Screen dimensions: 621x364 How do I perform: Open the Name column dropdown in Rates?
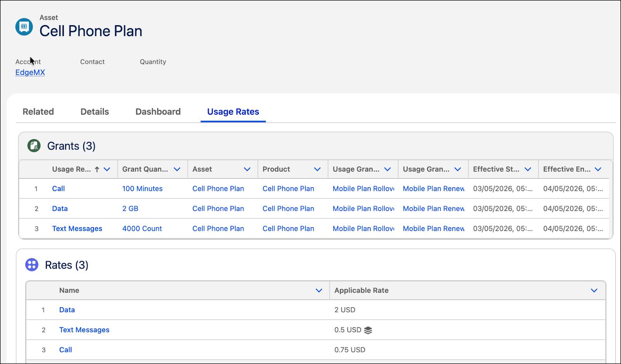click(x=319, y=290)
